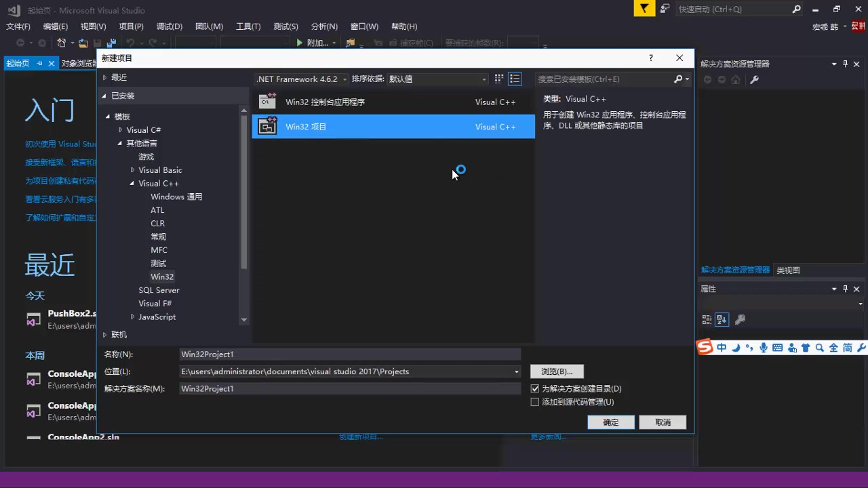Image resolution: width=868 pixels, height=488 pixels.
Task: Click the Sogou microphone voice input icon
Action: 764,348
